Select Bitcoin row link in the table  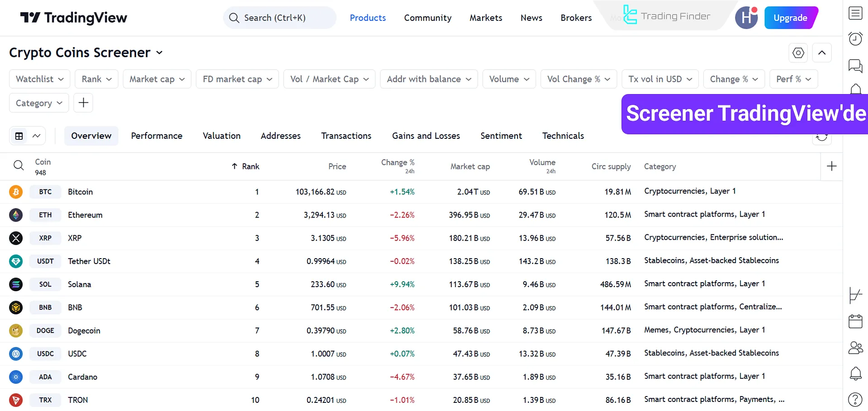80,192
